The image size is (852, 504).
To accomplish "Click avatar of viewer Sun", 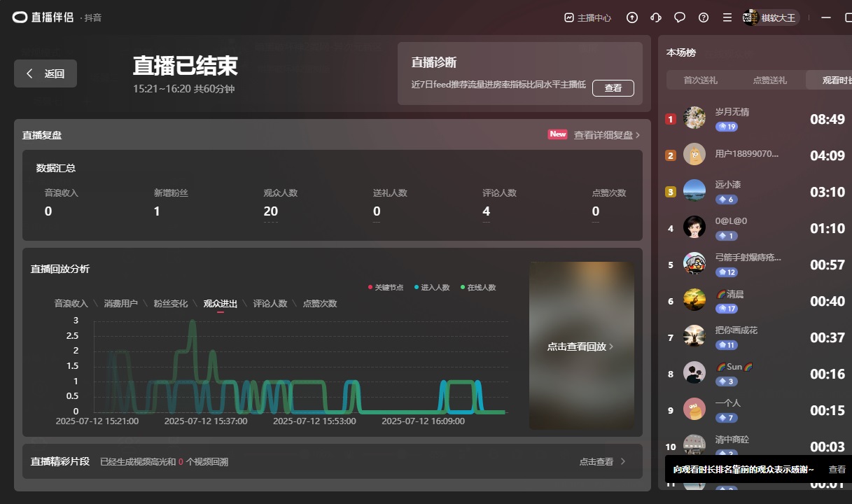I will [694, 372].
